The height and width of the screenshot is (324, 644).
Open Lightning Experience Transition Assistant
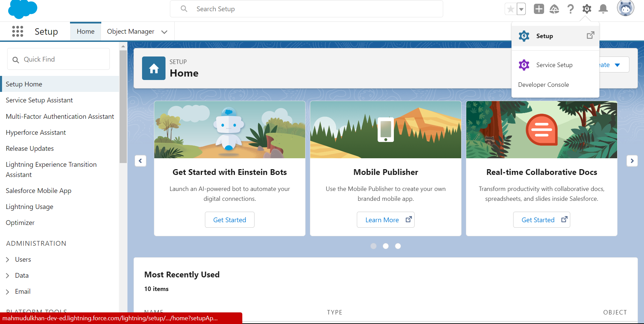pos(51,169)
